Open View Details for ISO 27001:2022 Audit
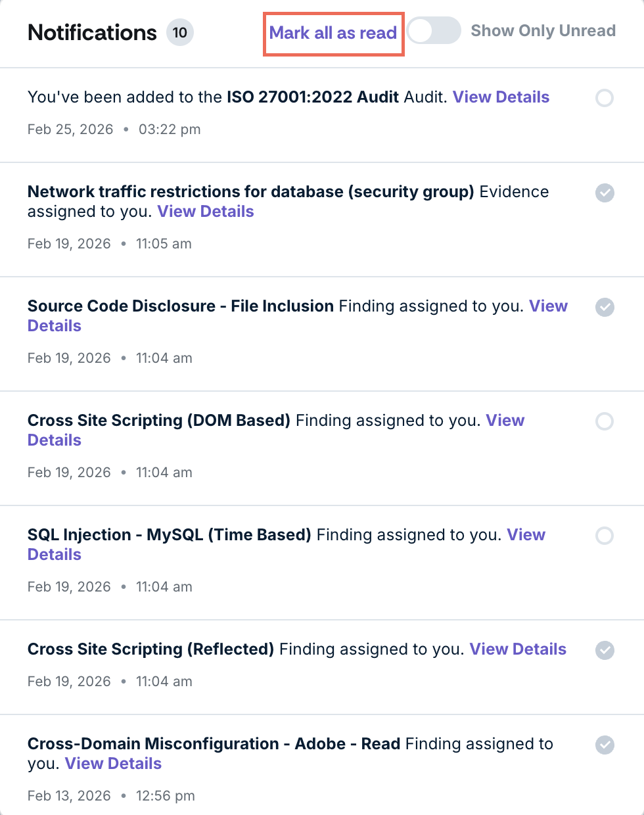The width and height of the screenshot is (644, 815). point(501,97)
